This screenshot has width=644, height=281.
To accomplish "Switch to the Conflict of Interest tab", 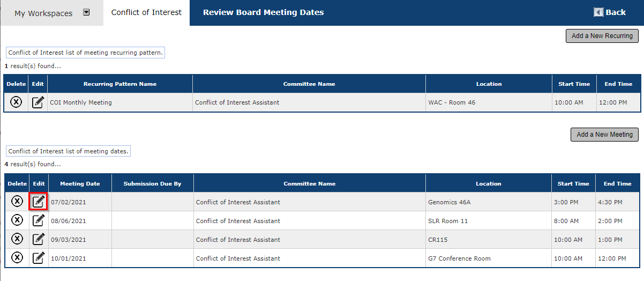I will [x=146, y=12].
